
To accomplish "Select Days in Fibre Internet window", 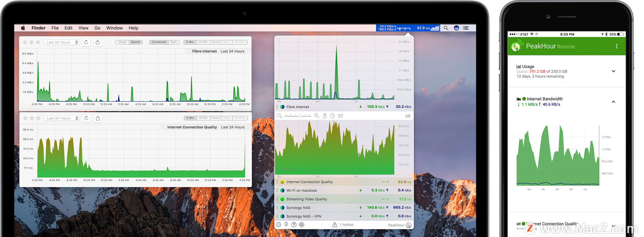I will tap(227, 42).
